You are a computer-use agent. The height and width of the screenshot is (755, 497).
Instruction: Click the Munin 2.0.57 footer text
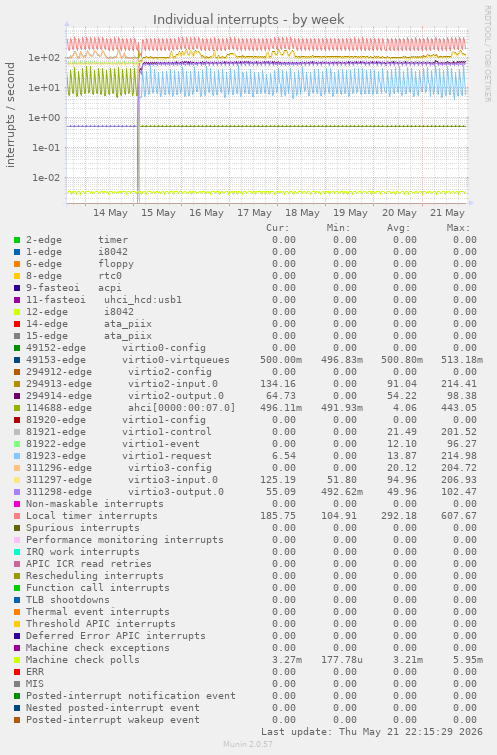click(x=248, y=744)
